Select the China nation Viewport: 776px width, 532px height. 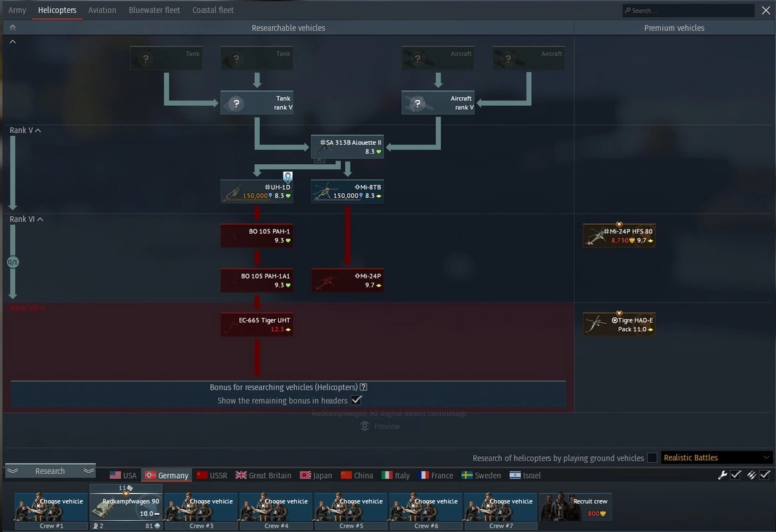pyautogui.click(x=357, y=475)
